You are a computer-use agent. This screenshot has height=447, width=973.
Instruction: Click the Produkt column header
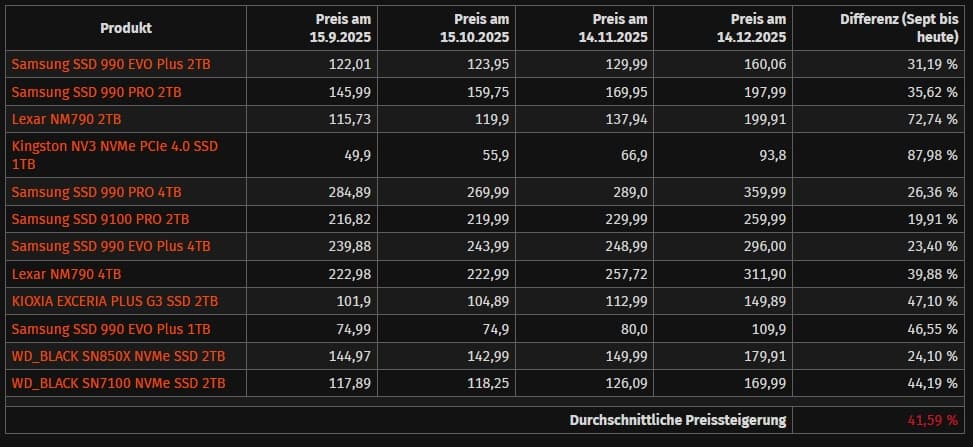coord(125,28)
